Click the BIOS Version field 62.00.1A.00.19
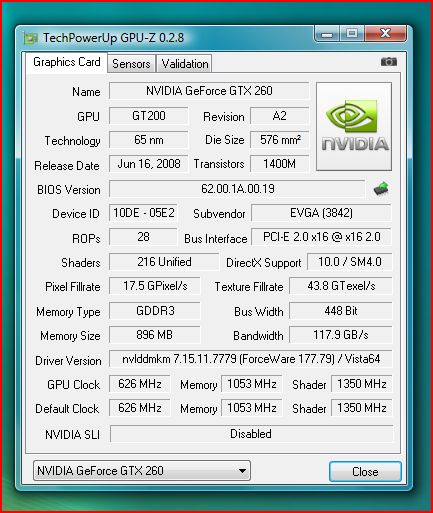 pyautogui.click(x=237, y=189)
